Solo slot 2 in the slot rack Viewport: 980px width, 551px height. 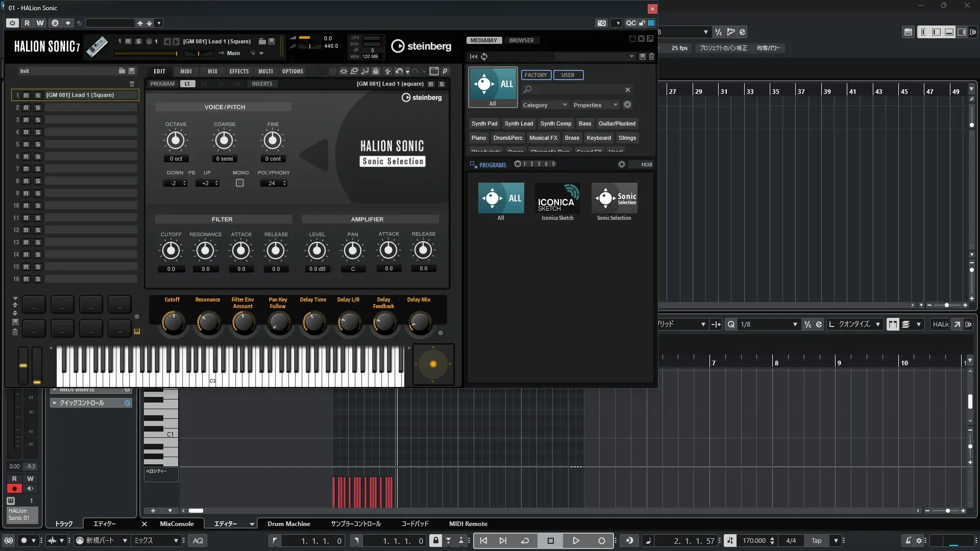pos(37,108)
